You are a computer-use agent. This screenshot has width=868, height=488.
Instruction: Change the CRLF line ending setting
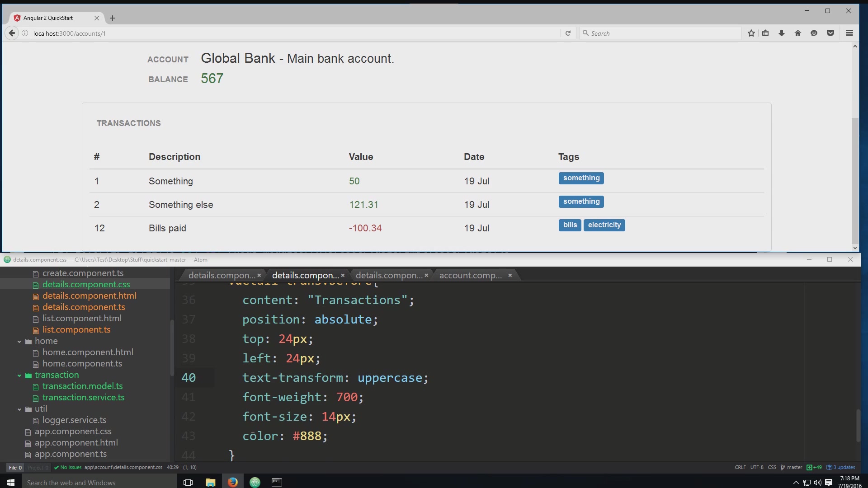point(740,468)
